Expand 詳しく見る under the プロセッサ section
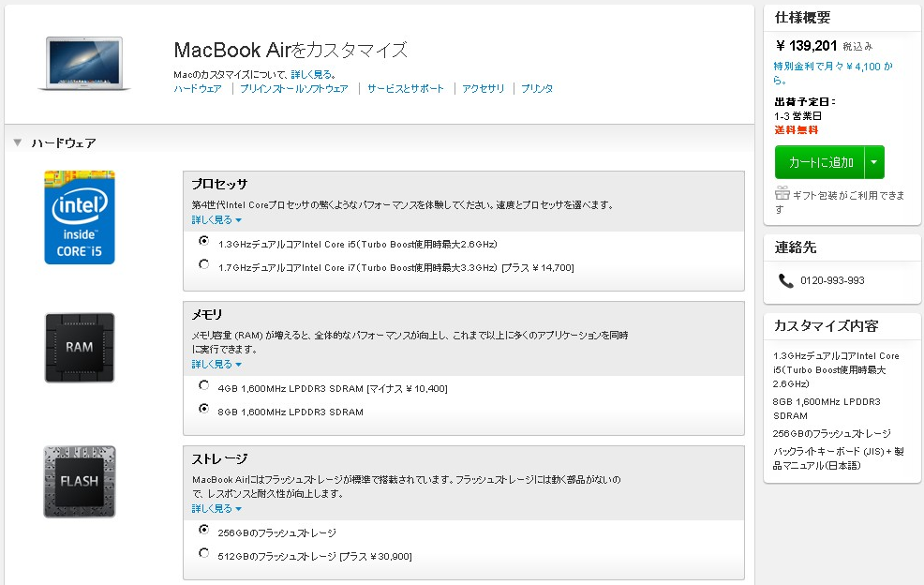 (216, 220)
